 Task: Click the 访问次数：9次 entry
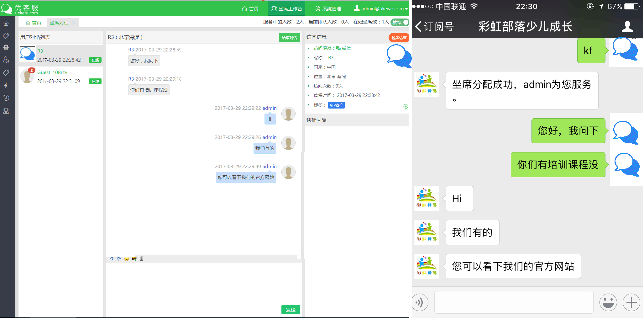328,86
